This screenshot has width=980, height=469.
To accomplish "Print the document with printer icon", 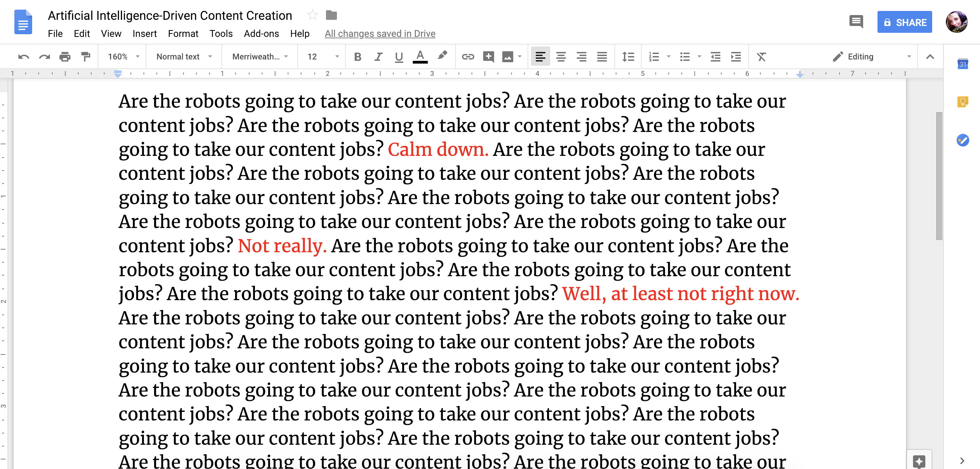I will pos(65,57).
